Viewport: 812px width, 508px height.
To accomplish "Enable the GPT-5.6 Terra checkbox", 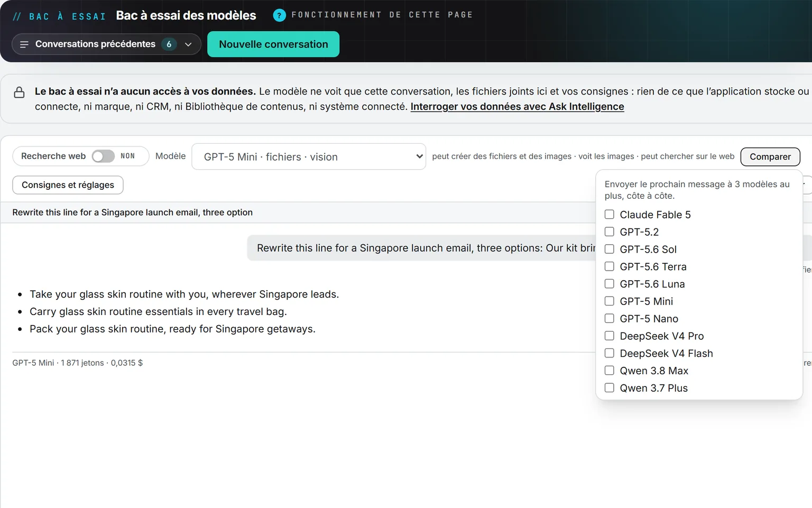I will click(610, 266).
